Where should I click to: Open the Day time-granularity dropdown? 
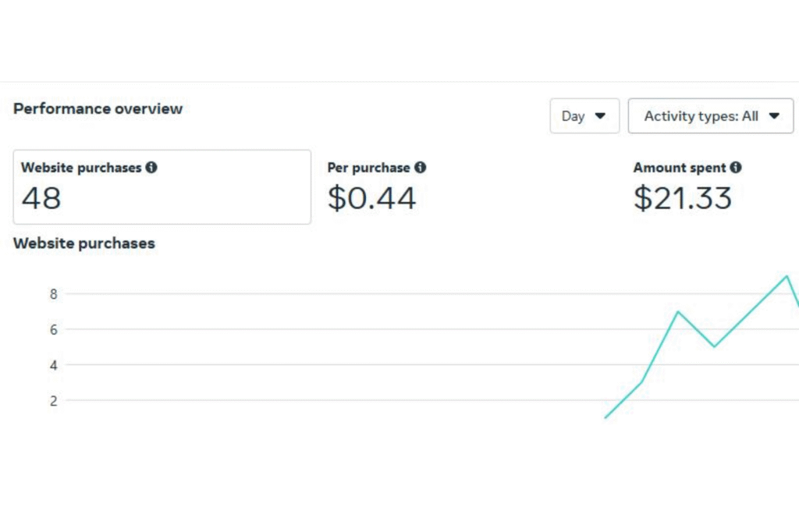[584, 116]
